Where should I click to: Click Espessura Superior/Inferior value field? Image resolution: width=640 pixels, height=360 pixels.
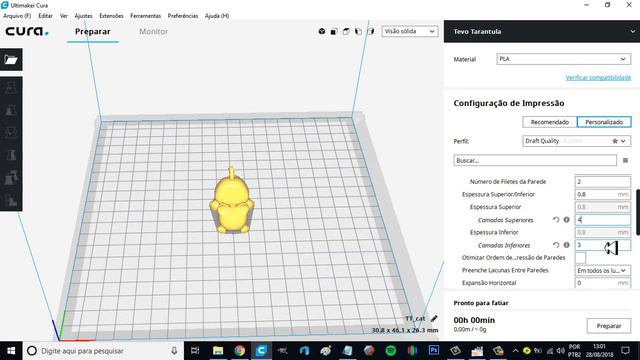602,194
